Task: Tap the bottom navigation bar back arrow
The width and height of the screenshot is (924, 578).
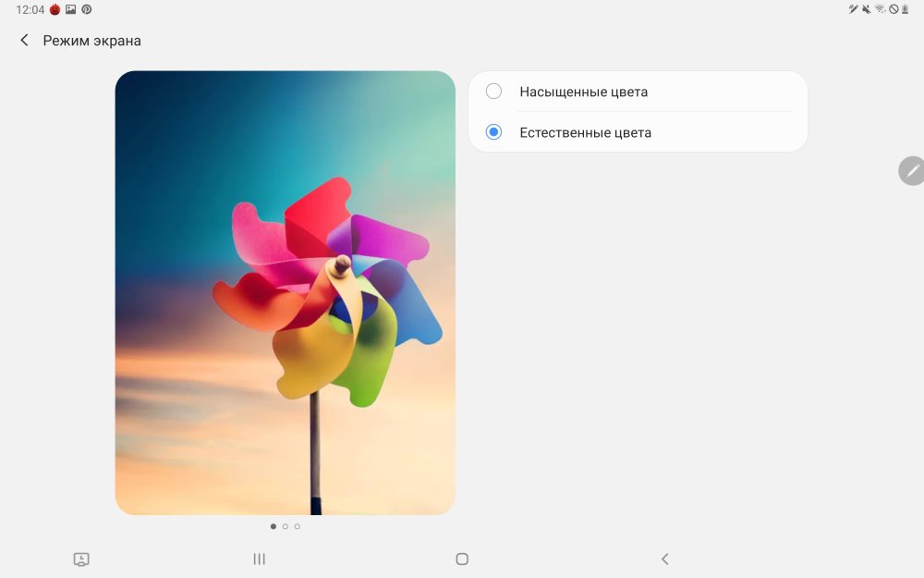Action: 664,559
